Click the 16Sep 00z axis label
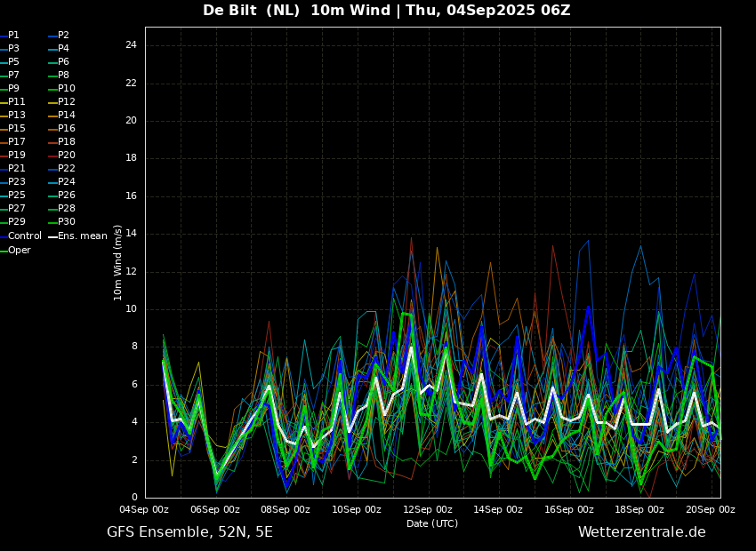Screen dimensions: 756x551 (x=569, y=509)
